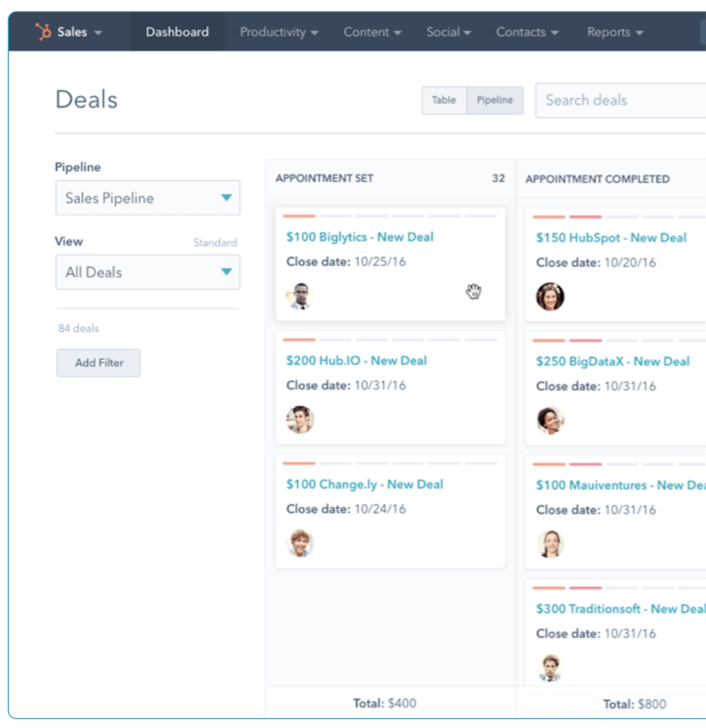
Task: Click the 32 deal count
Action: coord(499,179)
